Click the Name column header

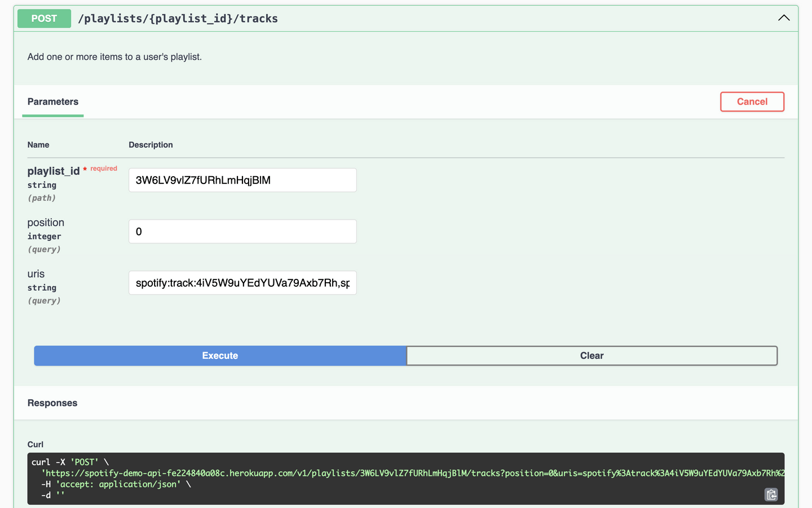38,145
